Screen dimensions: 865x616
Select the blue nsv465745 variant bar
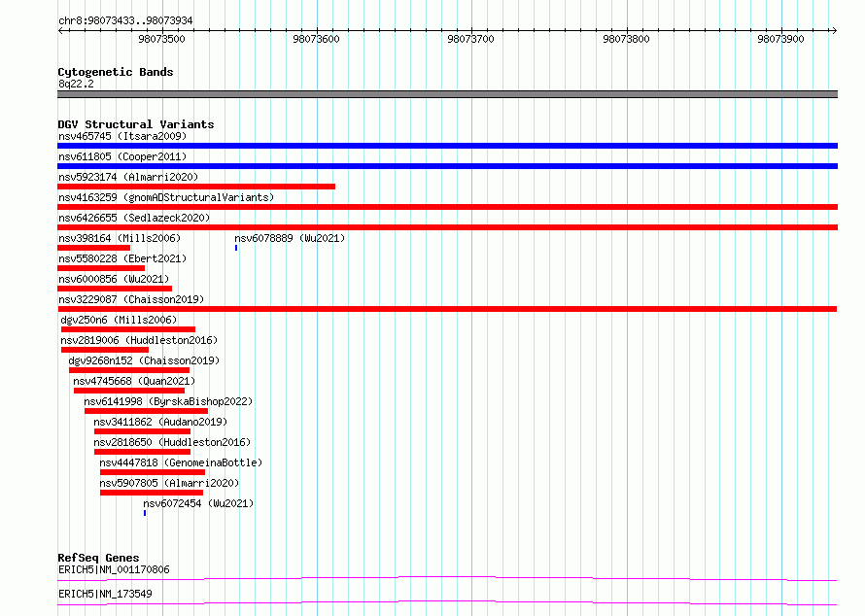pyautogui.click(x=447, y=146)
